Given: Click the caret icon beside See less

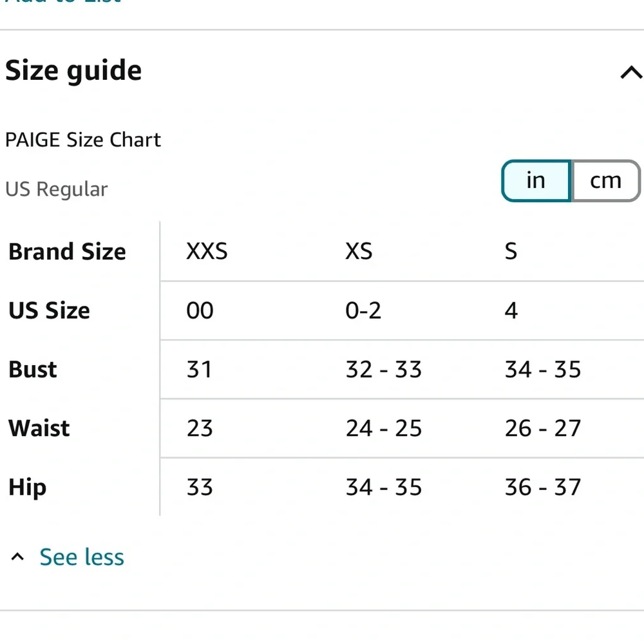Looking at the screenshot, I should click(18, 557).
